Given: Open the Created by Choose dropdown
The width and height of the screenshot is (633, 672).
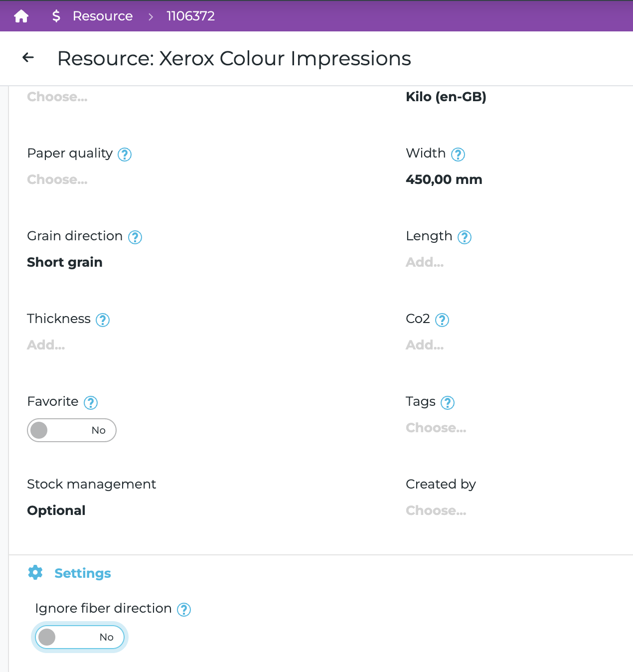Looking at the screenshot, I should click(x=436, y=510).
